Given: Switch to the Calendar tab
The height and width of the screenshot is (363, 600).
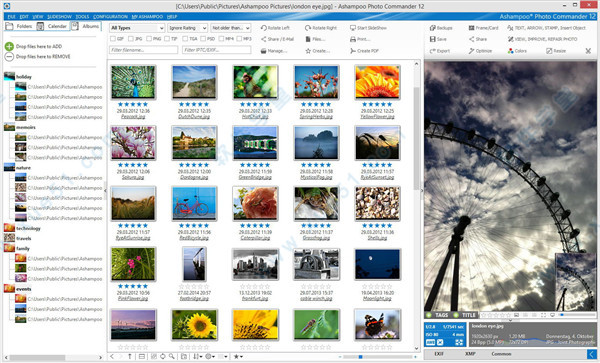Looking at the screenshot, I should coord(53,26).
